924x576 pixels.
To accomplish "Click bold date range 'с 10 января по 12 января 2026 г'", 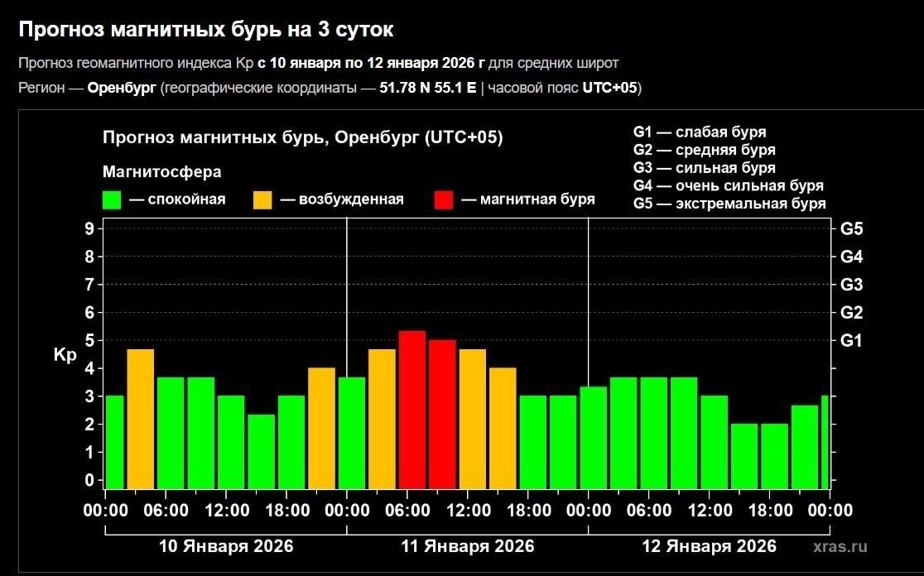I will (x=371, y=63).
